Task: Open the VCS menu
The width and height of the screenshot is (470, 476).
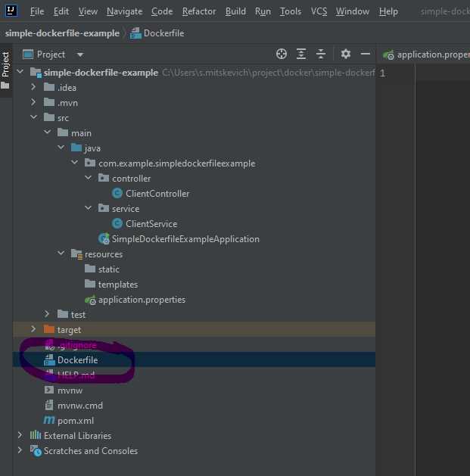Action: (319, 11)
